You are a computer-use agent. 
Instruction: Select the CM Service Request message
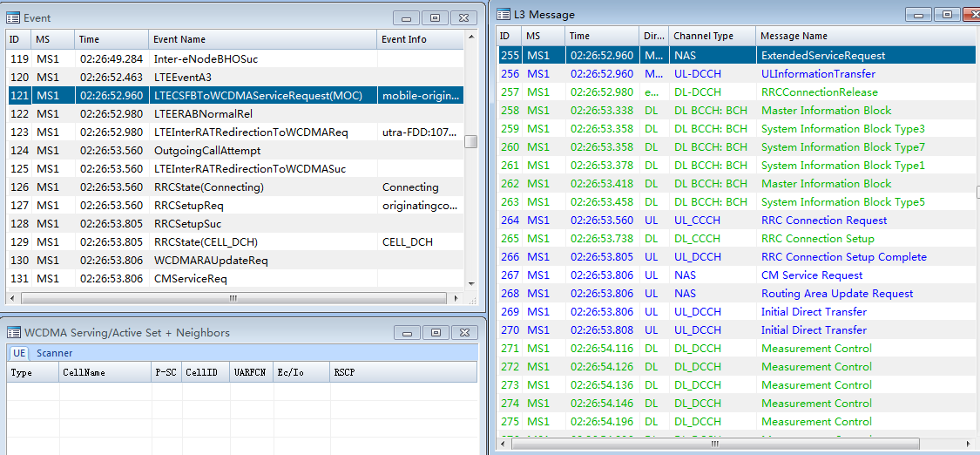(735, 275)
